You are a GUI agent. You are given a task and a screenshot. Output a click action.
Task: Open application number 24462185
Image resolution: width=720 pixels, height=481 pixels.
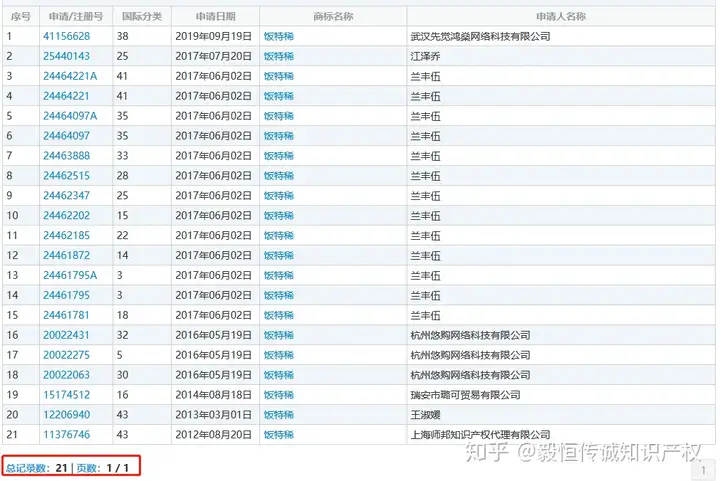pyautogui.click(x=67, y=235)
